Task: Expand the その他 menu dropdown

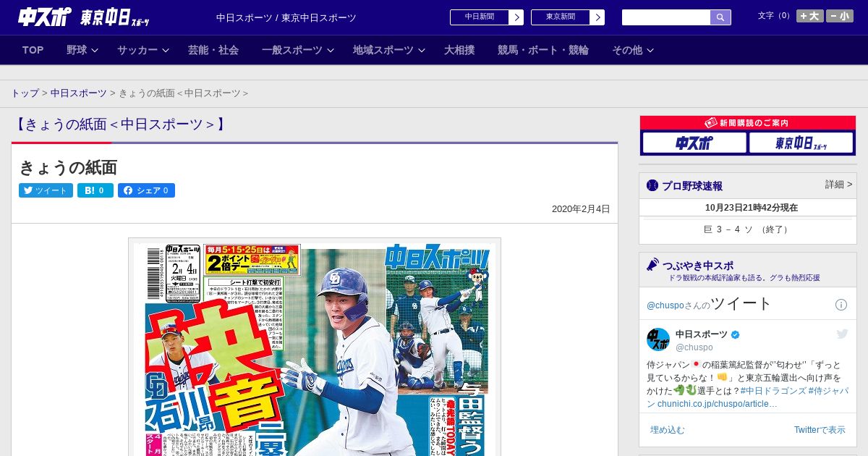Action: point(633,50)
